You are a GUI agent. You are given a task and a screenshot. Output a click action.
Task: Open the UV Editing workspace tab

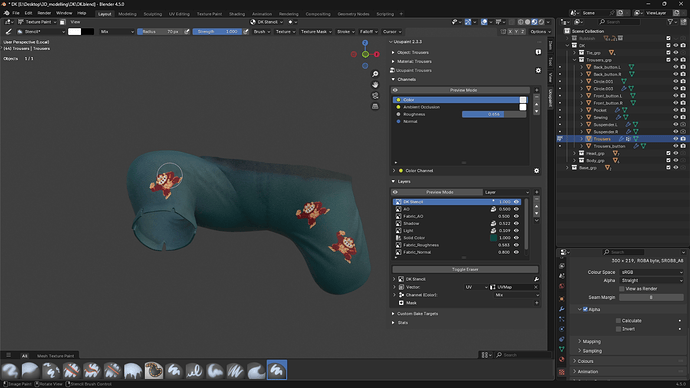(x=179, y=14)
